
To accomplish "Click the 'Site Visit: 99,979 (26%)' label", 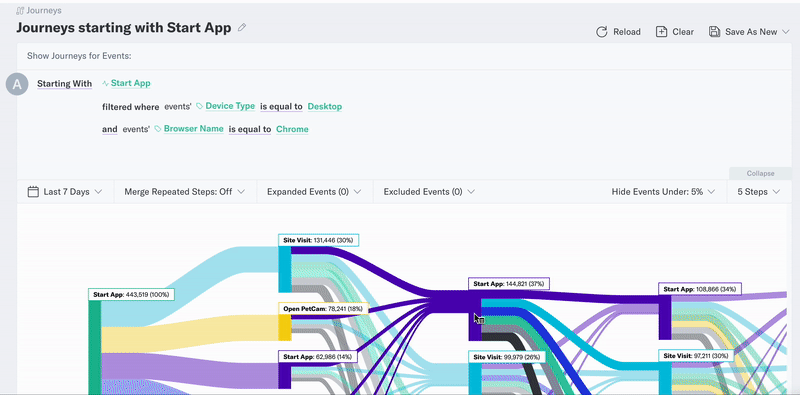I will coord(507,357).
